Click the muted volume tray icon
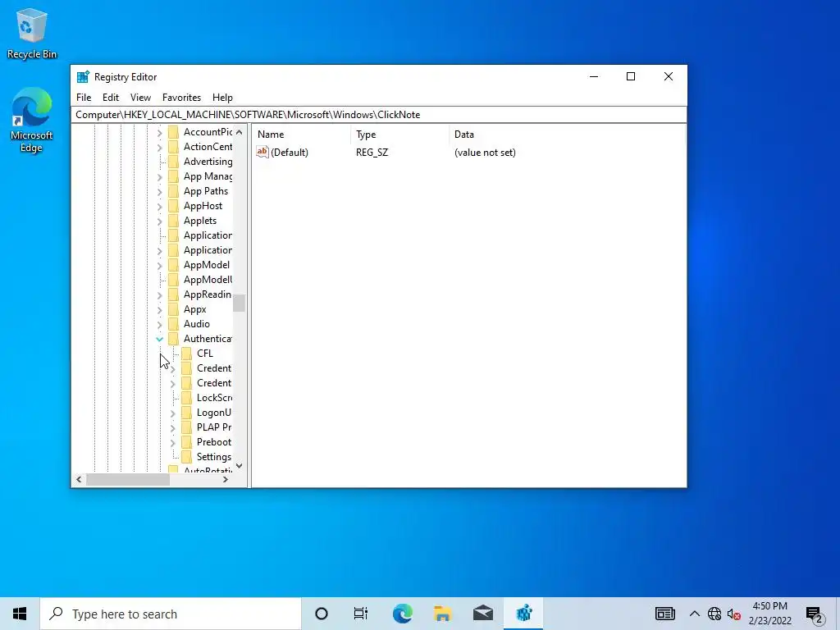Screen dimensions: 840x630 pyautogui.click(x=734, y=614)
